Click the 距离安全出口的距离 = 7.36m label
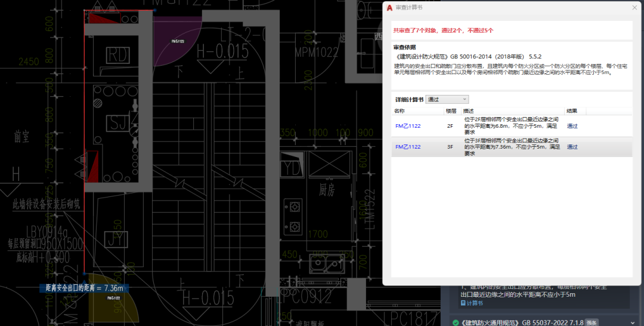This screenshot has height=326, width=644. [x=84, y=288]
